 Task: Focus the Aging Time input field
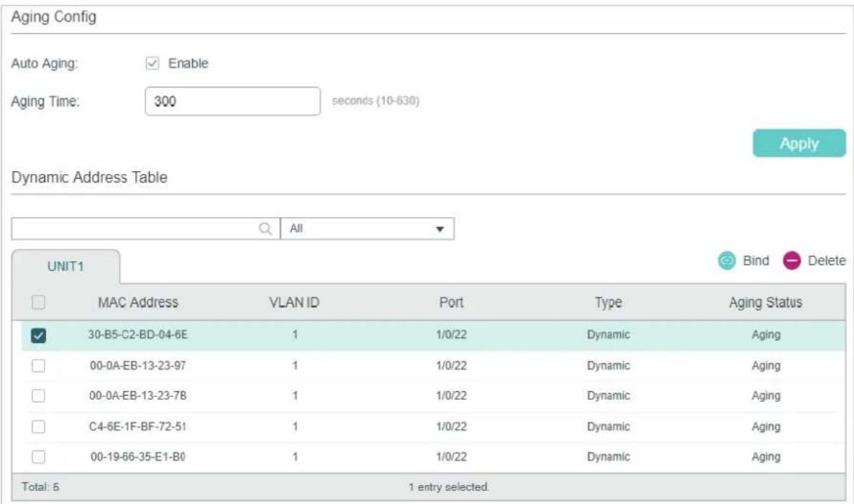point(232,101)
